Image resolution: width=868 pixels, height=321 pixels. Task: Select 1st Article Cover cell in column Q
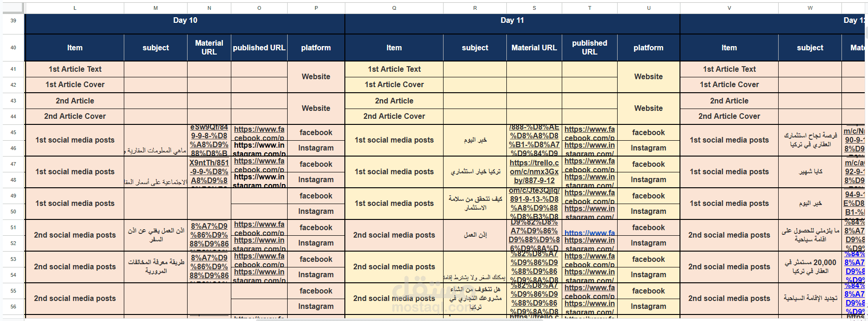pos(394,85)
